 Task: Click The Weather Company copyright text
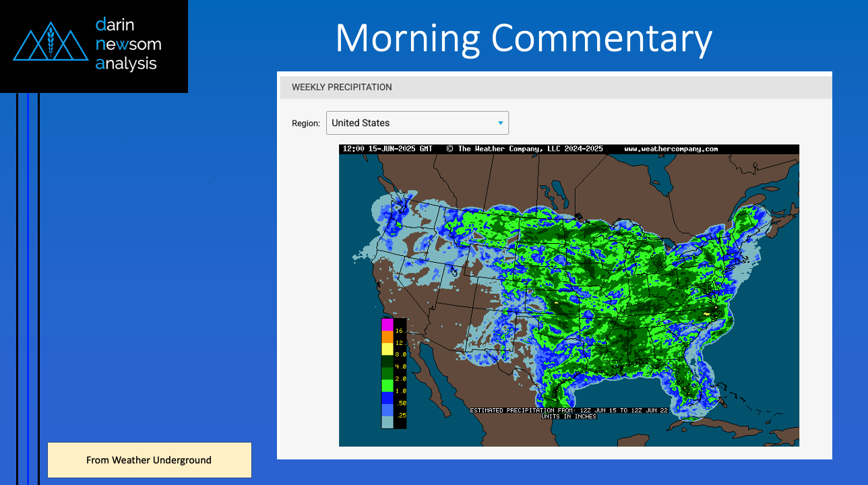(x=526, y=149)
